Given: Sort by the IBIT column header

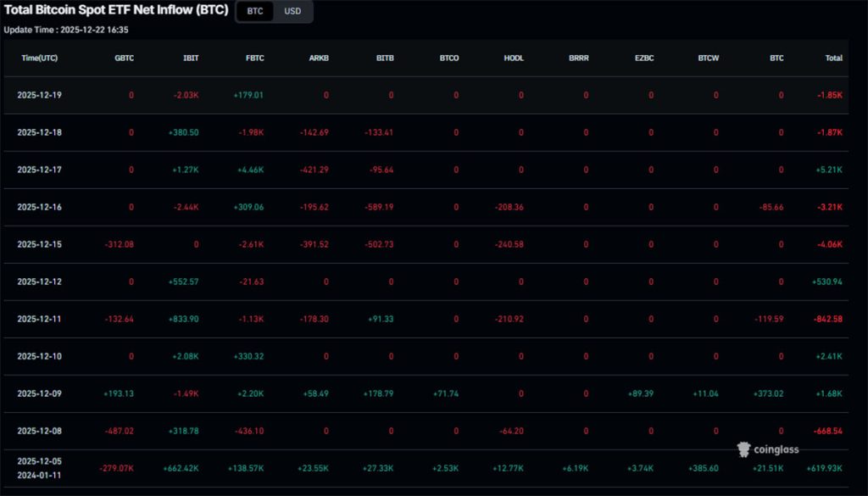Looking at the screenshot, I should click(x=190, y=59).
